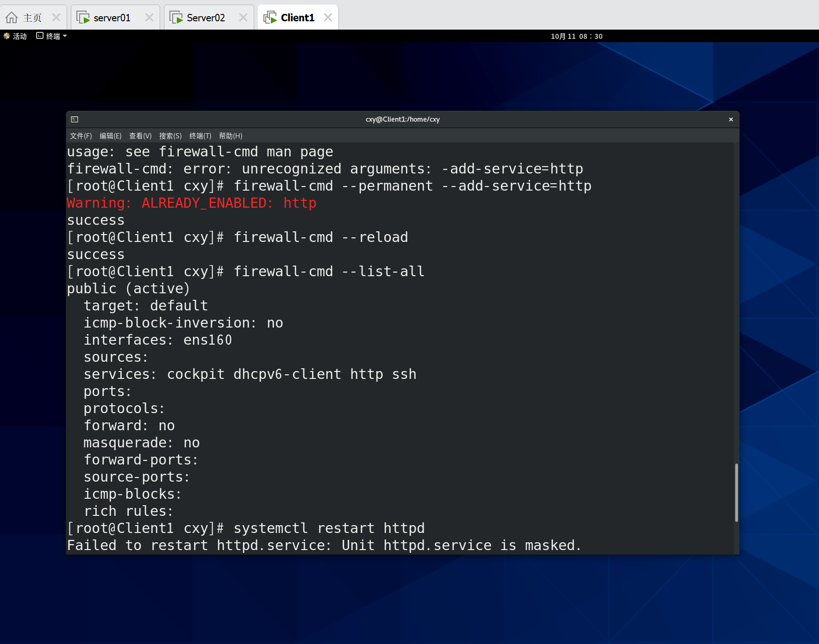Viewport: 819px width, 644px height.
Task: Click the 'firewall-cmd --permanent --add-service=http' command
Action: (x=329, y=186)
